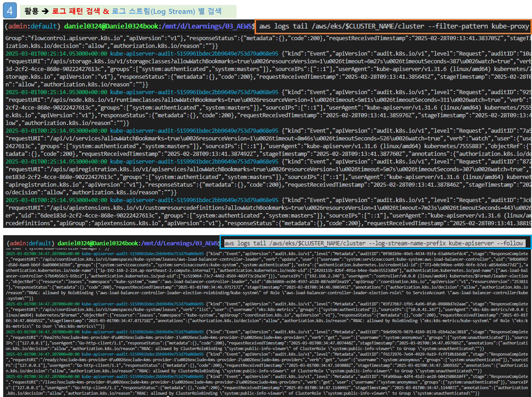
Task: Click 'aws-load-balancer-controller-leader-election-rolebinding' text
Action: click(163, 293)
